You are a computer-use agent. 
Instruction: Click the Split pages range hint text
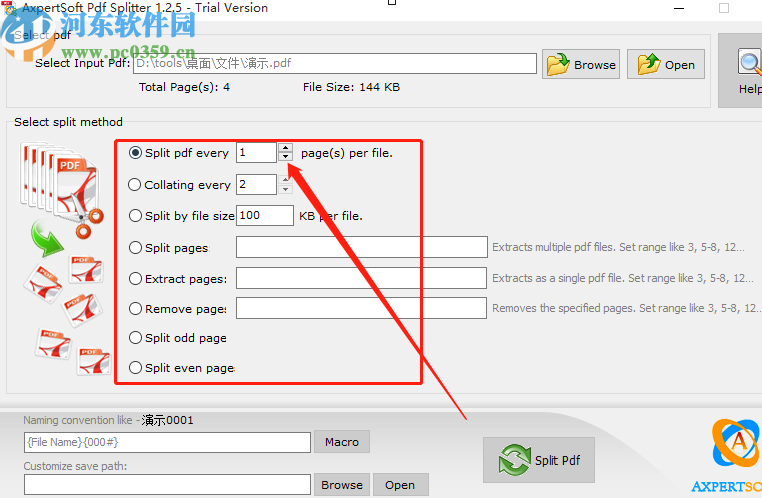[618, 247]
